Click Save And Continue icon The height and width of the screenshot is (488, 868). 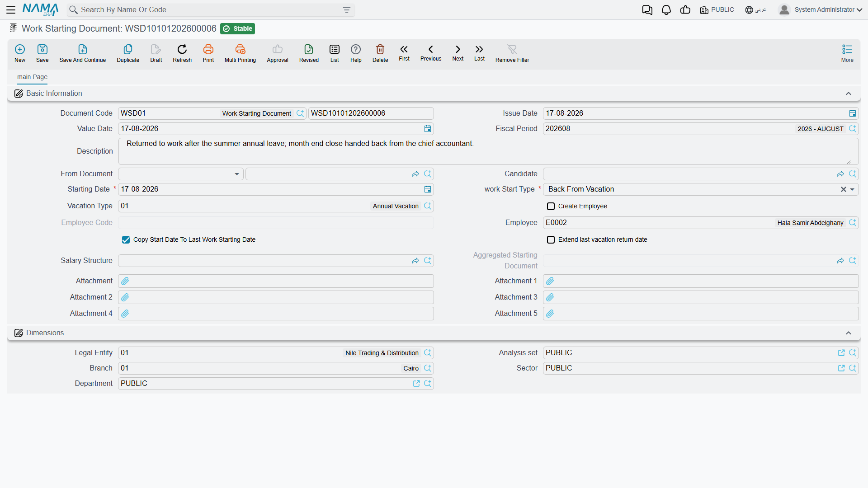[x=83, y=53]
